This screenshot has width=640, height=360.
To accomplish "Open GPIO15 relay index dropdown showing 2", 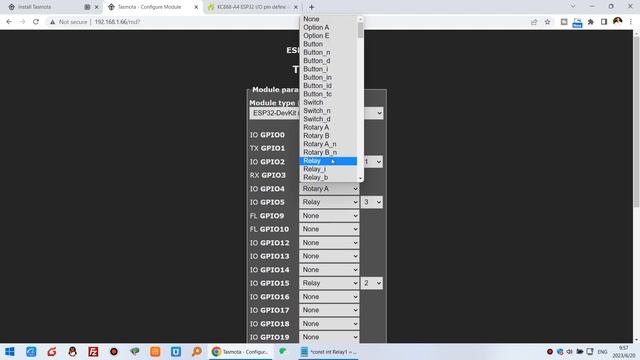I will click(x=371, y=283).
